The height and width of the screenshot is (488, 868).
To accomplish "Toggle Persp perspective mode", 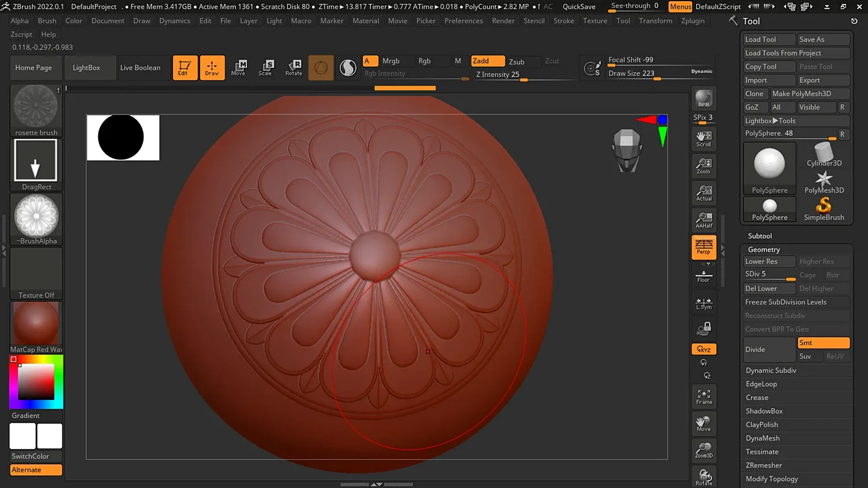I will click(704, 247).
